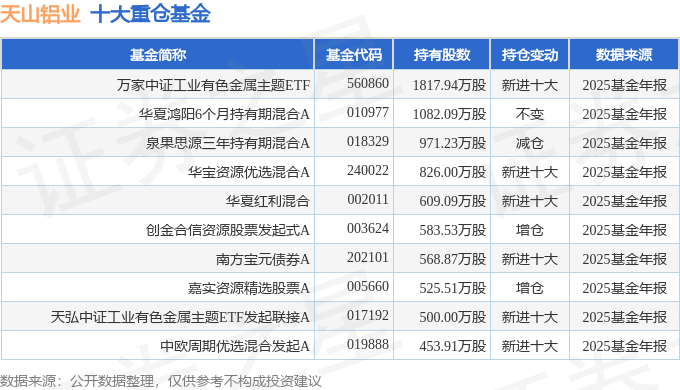Click 2025基金年报 in the 嘉实资源 row
This screenshot has height=390, width=680.
click(624, 288)
